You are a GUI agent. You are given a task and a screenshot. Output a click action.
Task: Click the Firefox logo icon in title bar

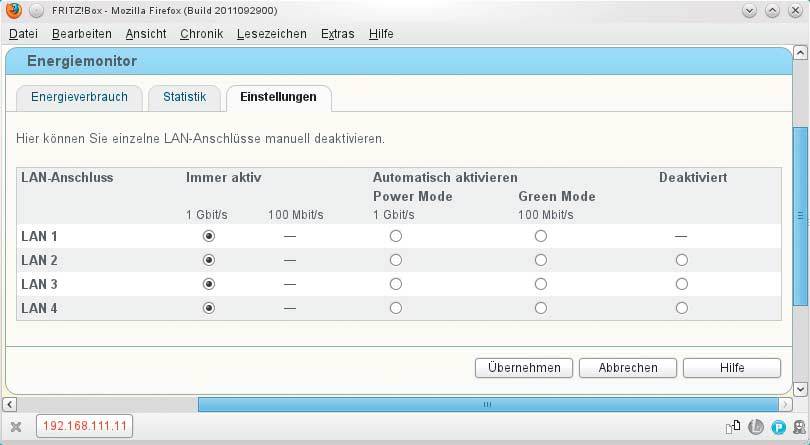click(14, 10)
